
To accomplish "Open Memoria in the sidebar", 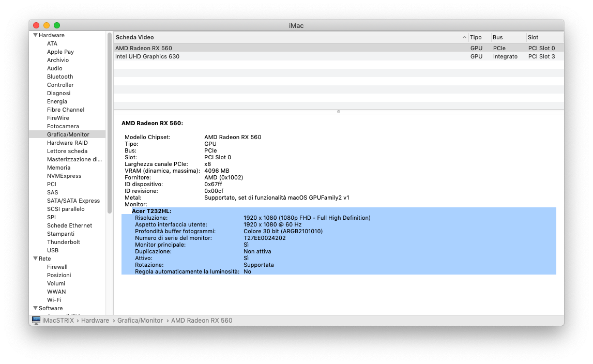I will click(x=58, y=168).
